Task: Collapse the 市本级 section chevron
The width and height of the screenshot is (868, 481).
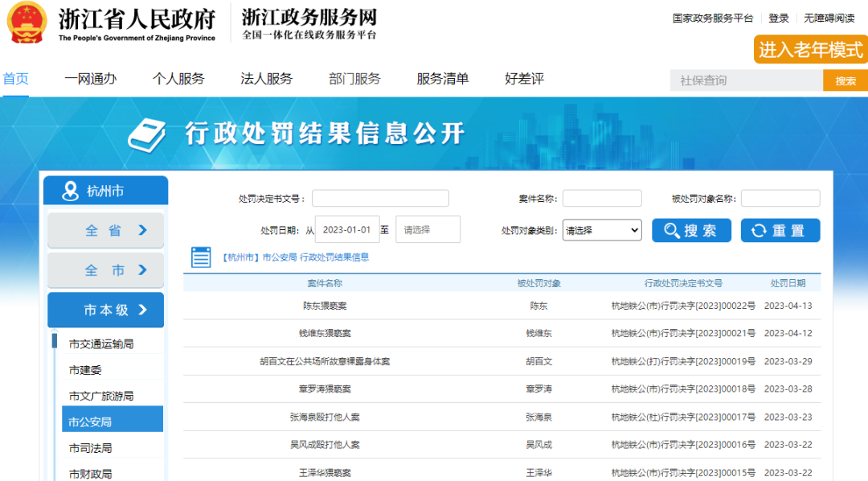Action: click(x=143, y=310)
